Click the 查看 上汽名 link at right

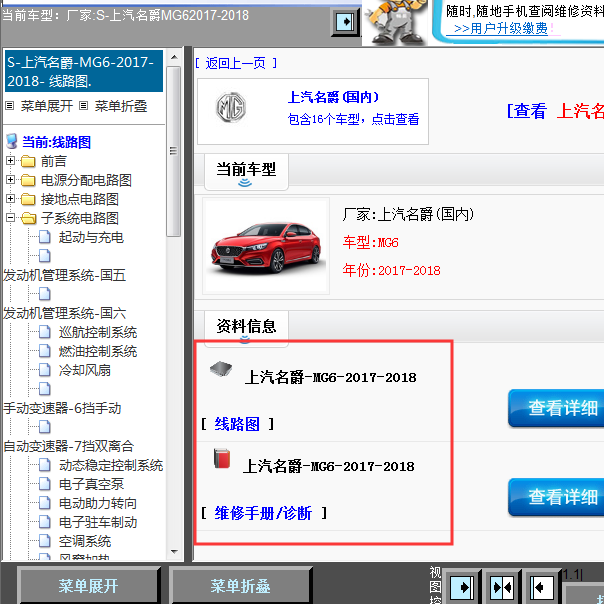coord(555,111)
